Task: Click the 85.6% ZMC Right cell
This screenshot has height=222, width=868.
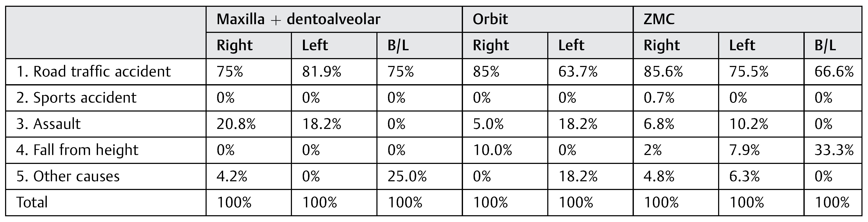Action: (x=663, y=71)
